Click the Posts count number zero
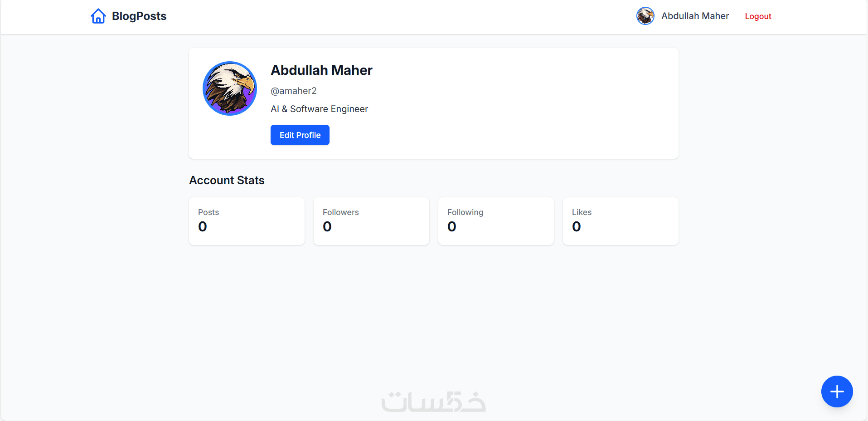This screenshot has height=421, width=868. 203,226
